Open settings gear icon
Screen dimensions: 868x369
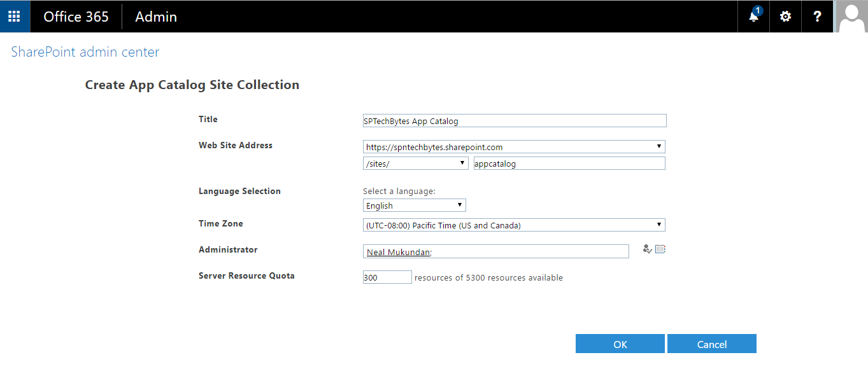point(786,17)
